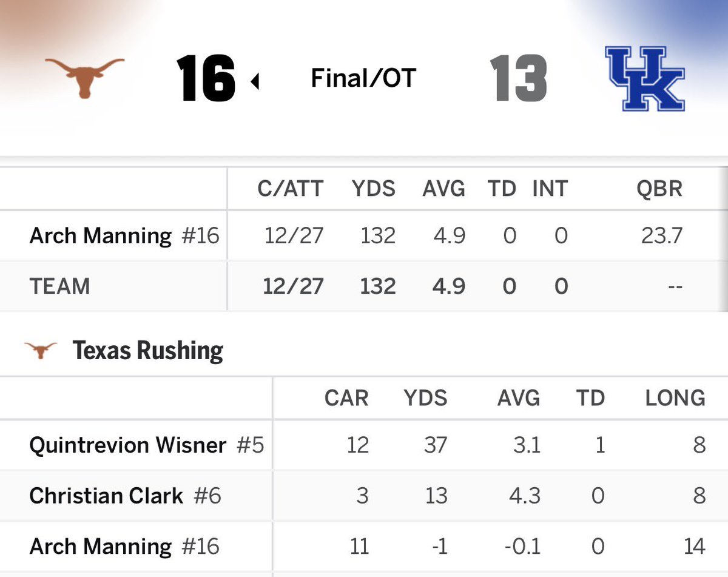
Task: Click the rushing AVG column header
Action: pos(519,398)
